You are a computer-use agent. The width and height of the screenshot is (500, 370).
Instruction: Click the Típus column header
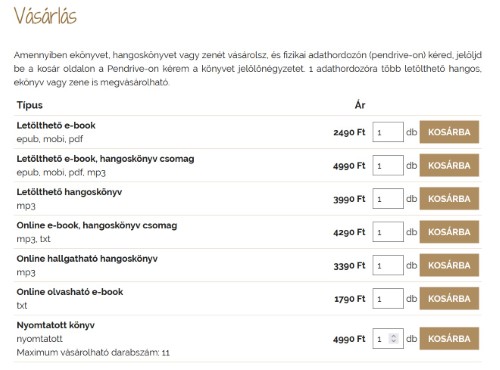pyautogui.click(x=30, y=105)
